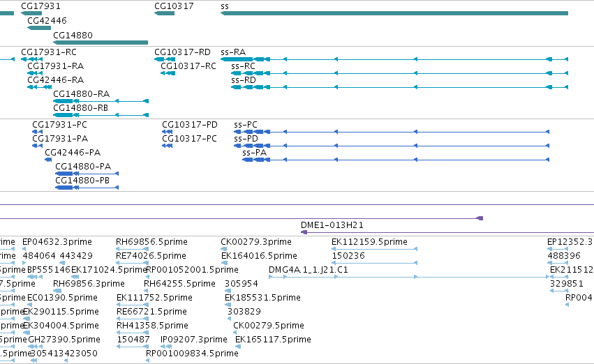Select feature 150487
This screenshot has width=594, height=364.
click(x=133, y=340)
